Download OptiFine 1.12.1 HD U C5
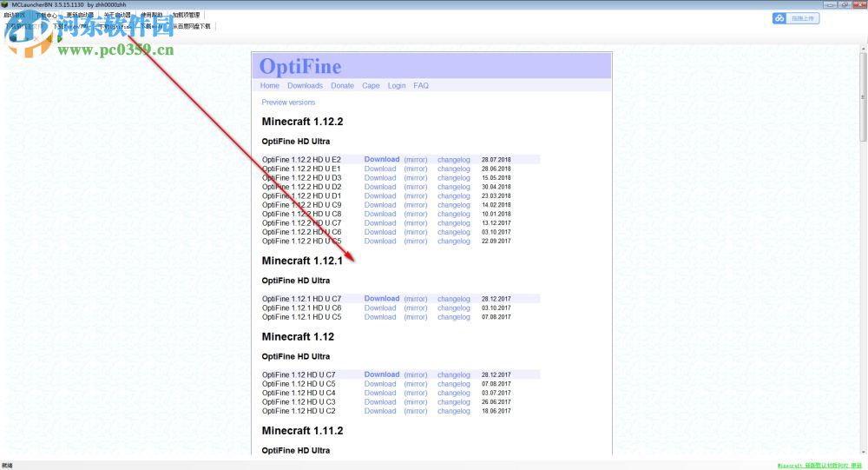The width and height of the screenshot is (868, 470). click(380, 316)
